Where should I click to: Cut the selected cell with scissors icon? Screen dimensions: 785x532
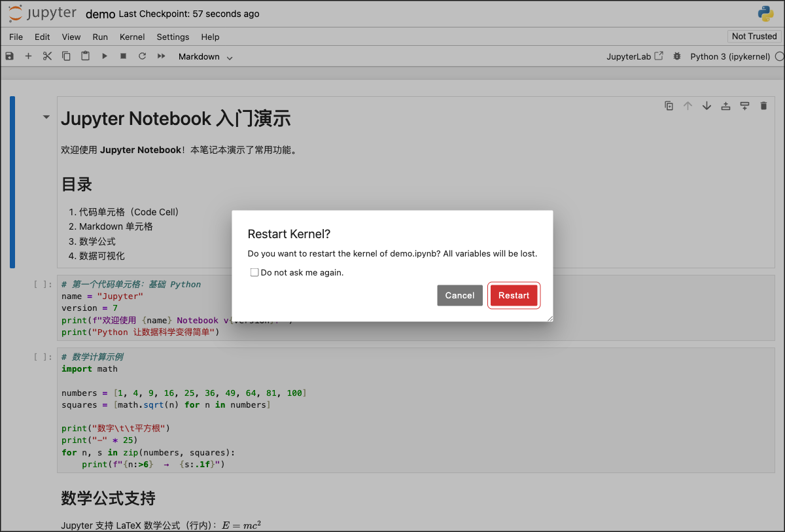(x=46, y=56)
